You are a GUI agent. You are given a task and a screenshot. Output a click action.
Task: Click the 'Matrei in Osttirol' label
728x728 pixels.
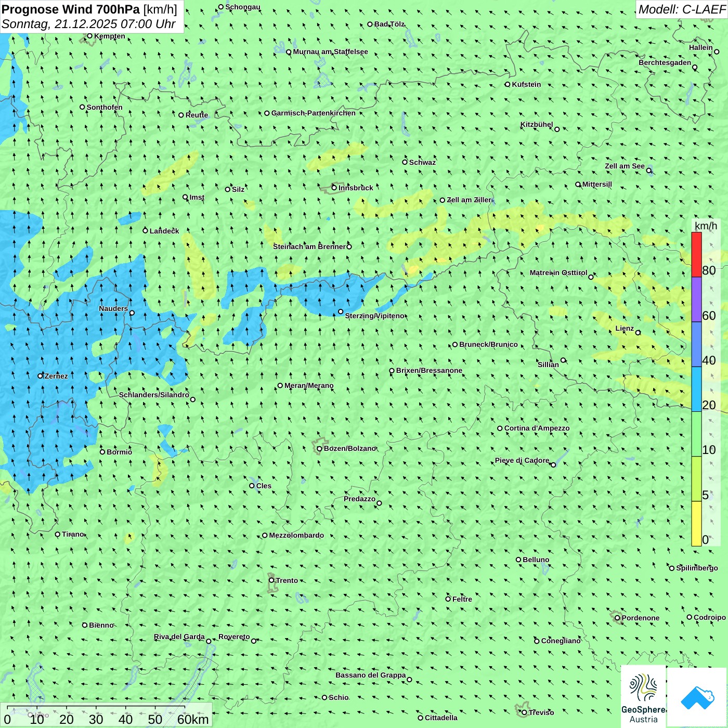(558, 272)
